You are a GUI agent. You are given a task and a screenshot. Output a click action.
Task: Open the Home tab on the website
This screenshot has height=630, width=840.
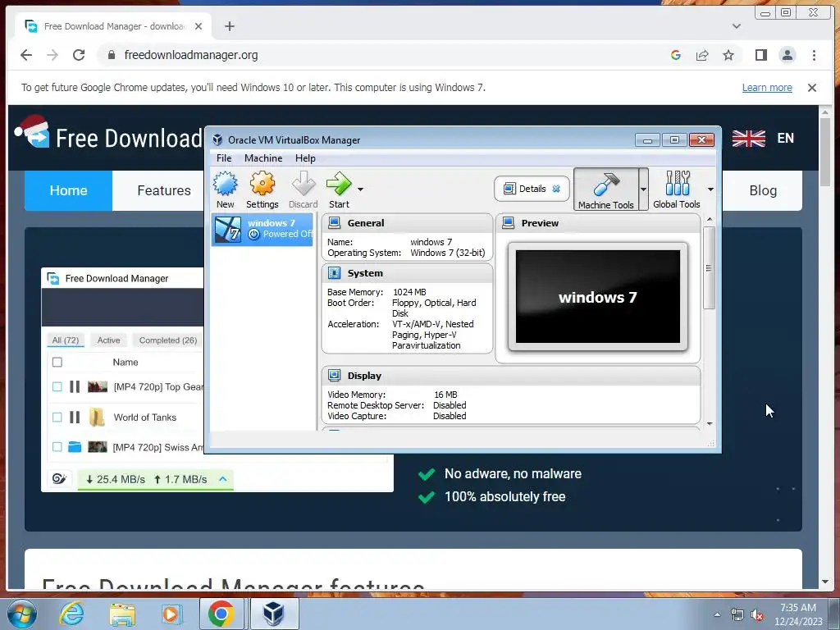[x=69, y=190]
